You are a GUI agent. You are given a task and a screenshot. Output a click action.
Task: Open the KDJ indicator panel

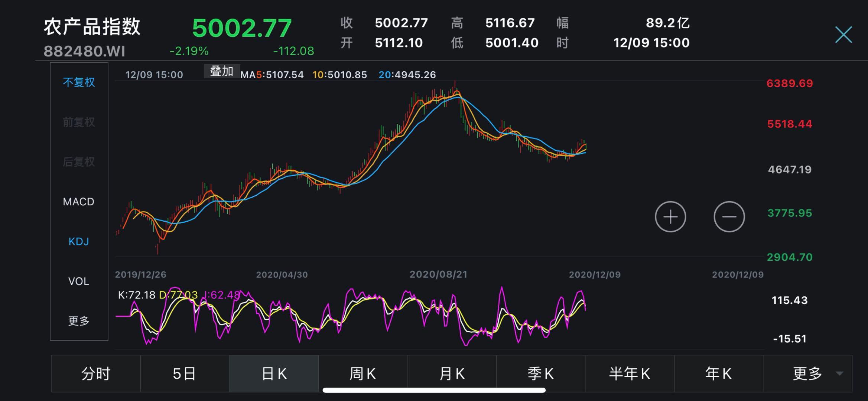click(78, 241)
